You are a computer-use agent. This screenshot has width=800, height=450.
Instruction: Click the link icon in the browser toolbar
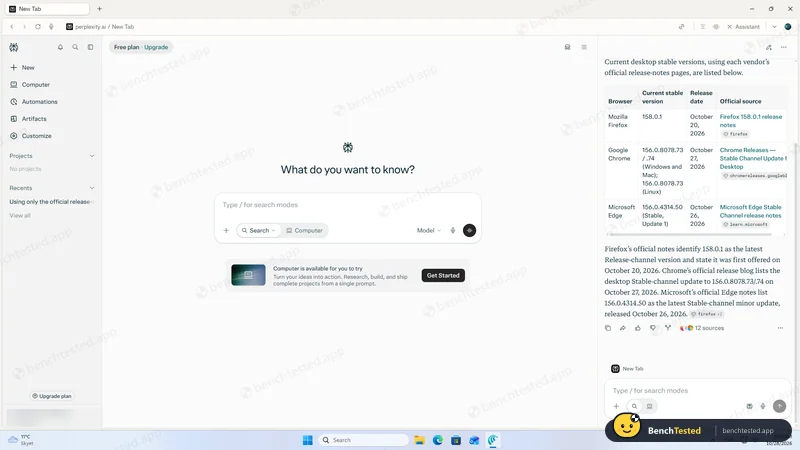(682, 27)
